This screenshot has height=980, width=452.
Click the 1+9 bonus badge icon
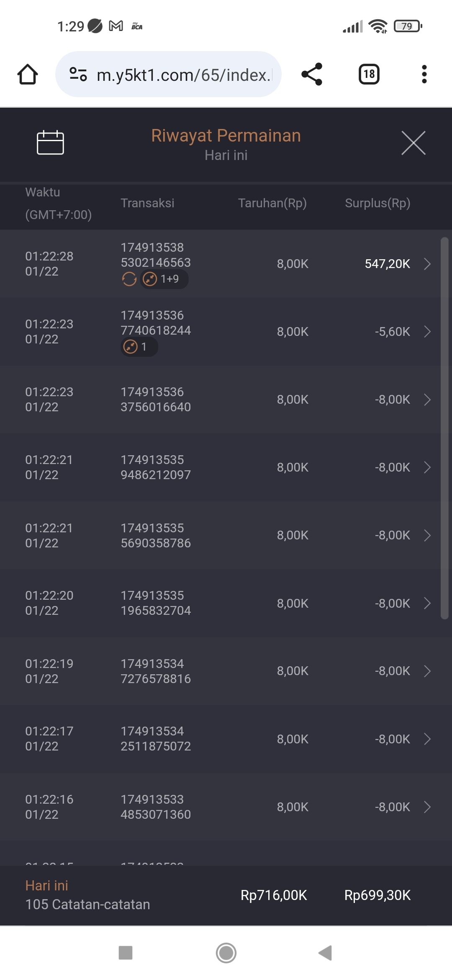tap(164, 279)
